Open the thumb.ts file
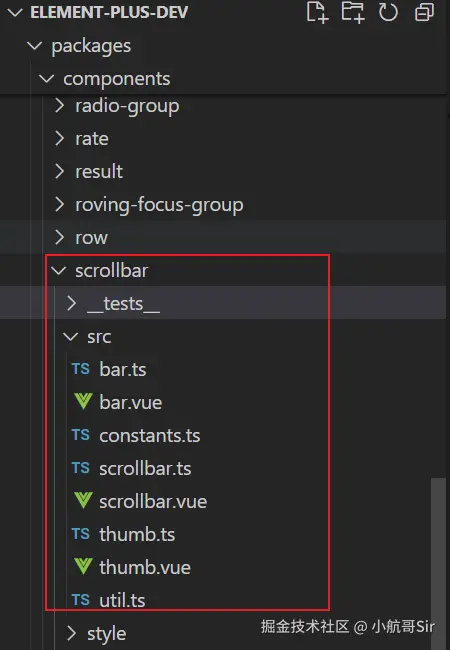The height and width of the screenshot is (650, 450). coord(137,534)
